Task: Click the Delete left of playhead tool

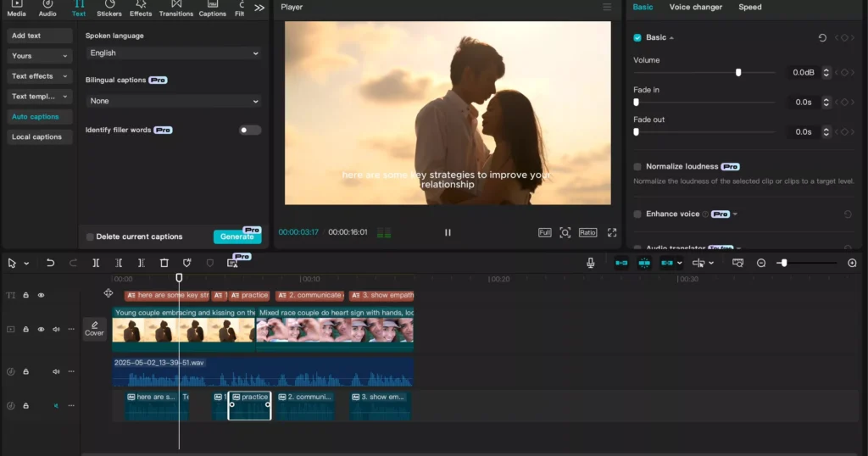Action: coord(119,263)
